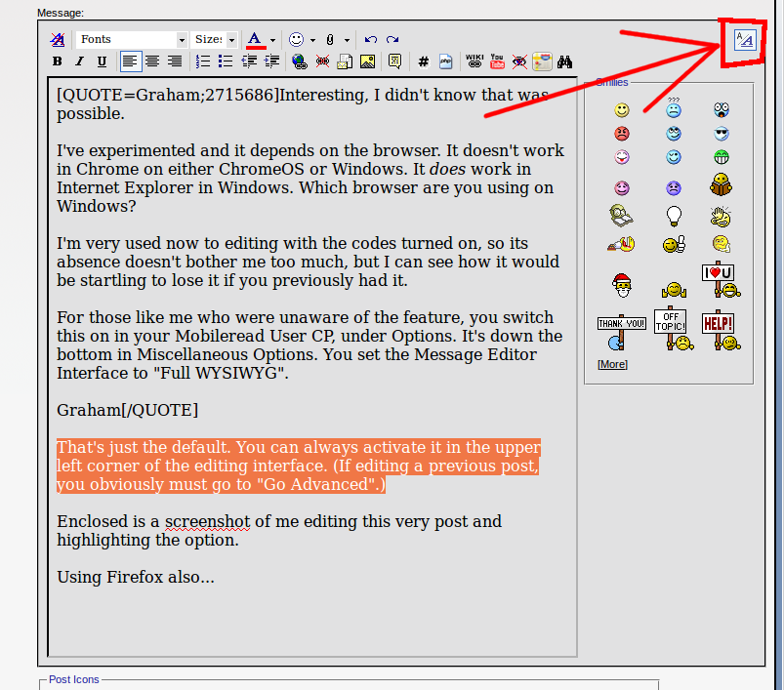The image size is (784, 690).
Task: Click after 'Using Firefox also...' in message
Action: coord(216,578)
